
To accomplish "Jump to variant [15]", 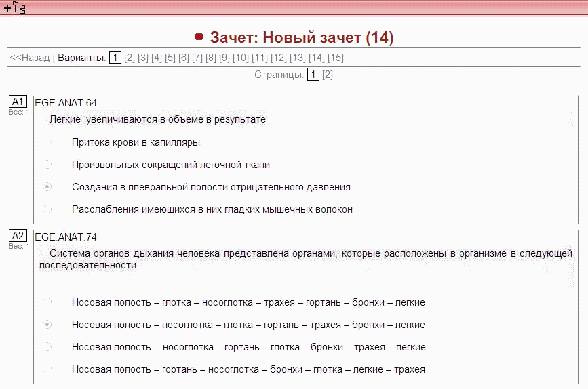I will point(336,58).
